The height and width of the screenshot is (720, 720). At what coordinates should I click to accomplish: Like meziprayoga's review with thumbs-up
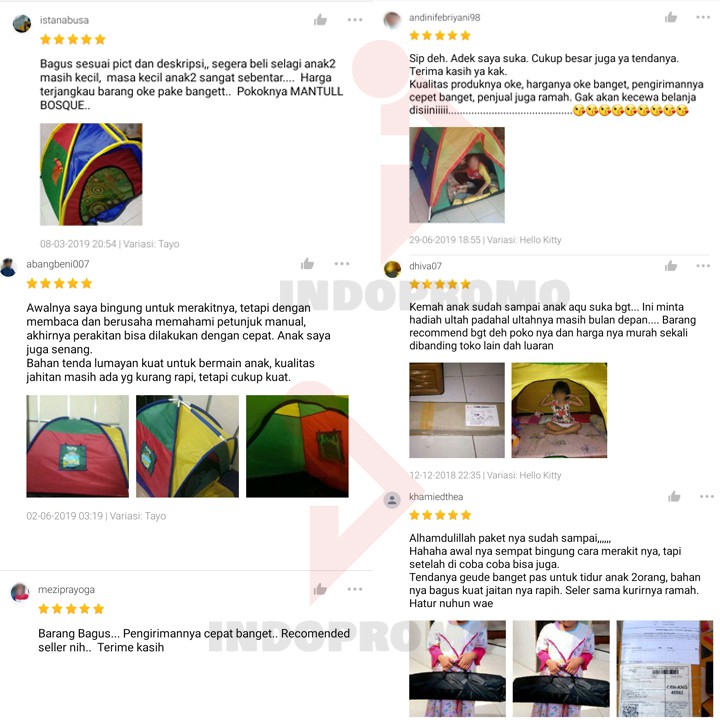320,589
